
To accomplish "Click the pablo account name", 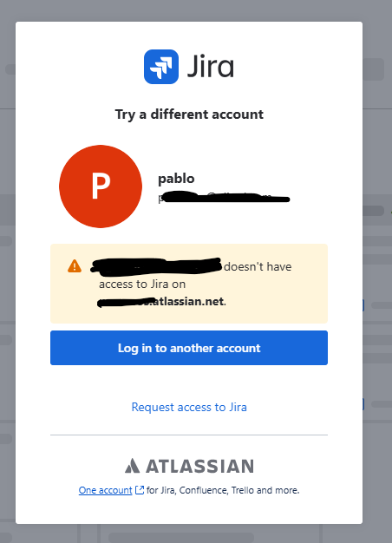I will 176,179.
